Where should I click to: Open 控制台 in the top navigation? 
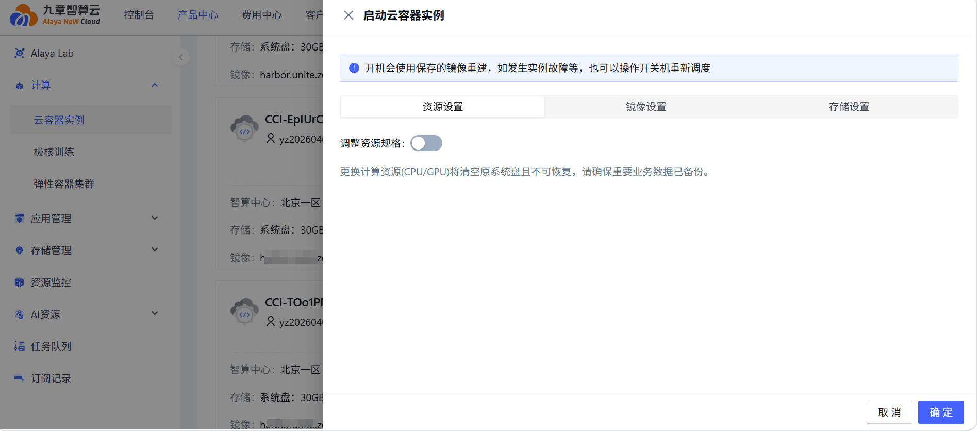click(x=139, y=15)
